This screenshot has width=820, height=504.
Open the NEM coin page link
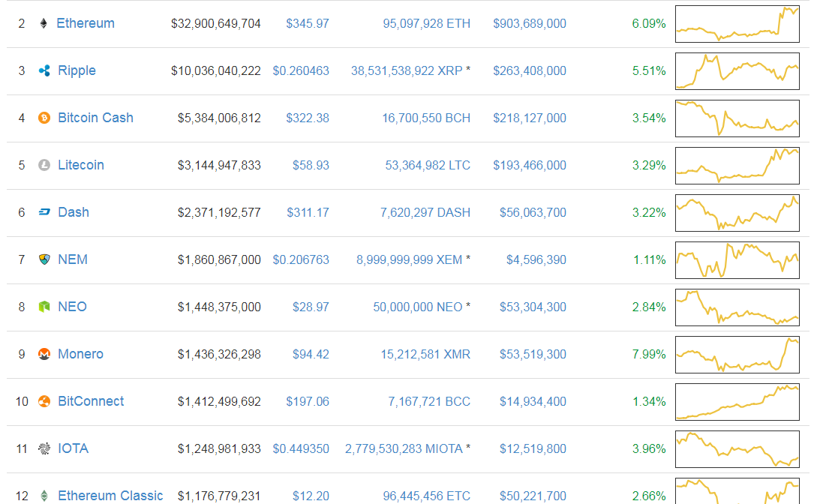pyautogui.click(x=73, y=259)
